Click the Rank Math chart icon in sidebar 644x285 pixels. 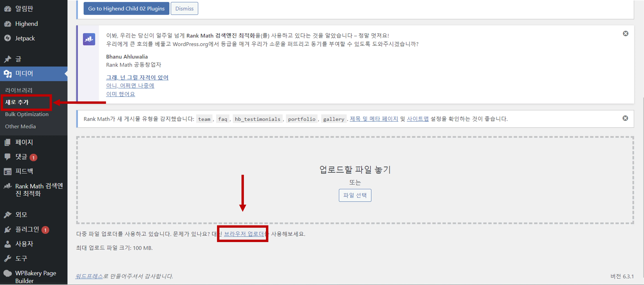[x=8, y=186]
